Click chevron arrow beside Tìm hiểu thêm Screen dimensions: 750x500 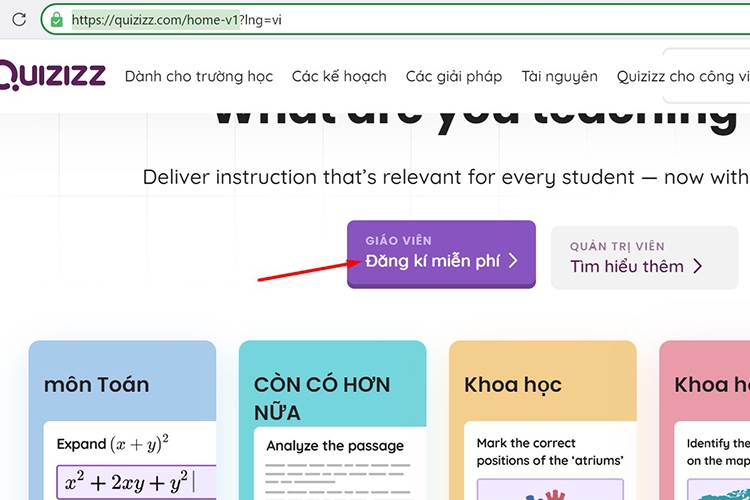(698, 266)
